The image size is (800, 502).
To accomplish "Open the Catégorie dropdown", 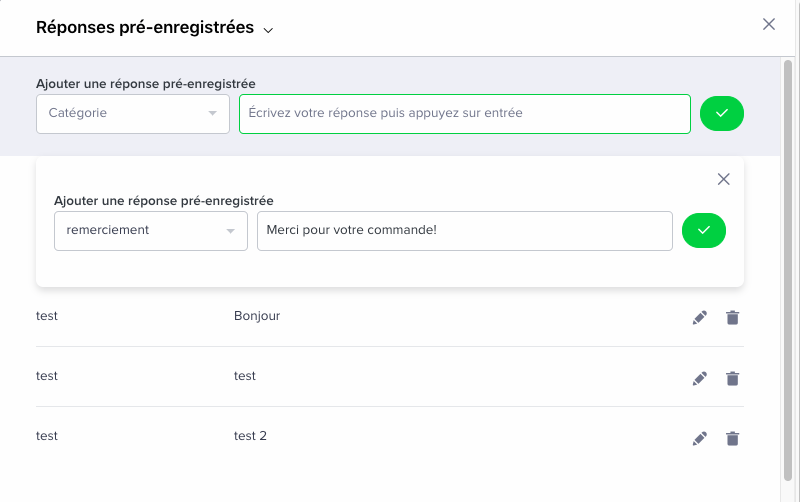I will pos(133,114).
